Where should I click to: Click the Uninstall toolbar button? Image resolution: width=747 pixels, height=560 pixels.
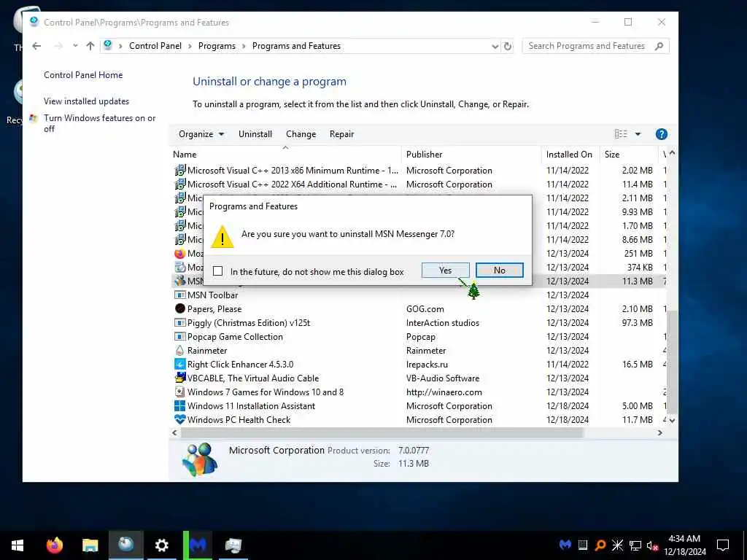point(255,134)
